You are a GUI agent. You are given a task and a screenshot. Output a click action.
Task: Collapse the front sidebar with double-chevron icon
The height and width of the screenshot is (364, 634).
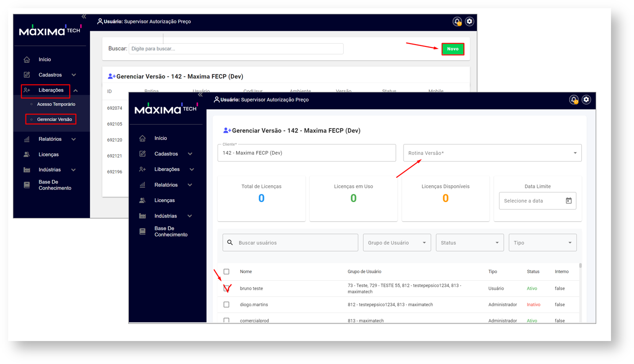(x=200, y=95)
